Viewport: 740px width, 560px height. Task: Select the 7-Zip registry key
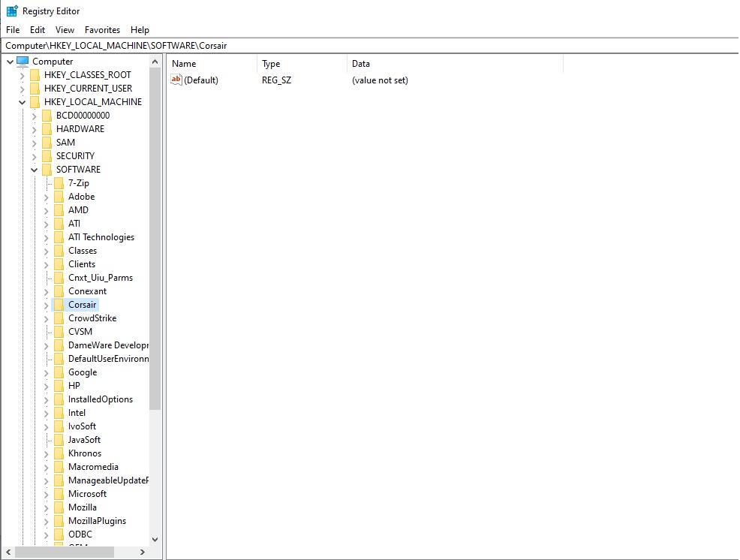pyautogui.click(x=80, y=182)
